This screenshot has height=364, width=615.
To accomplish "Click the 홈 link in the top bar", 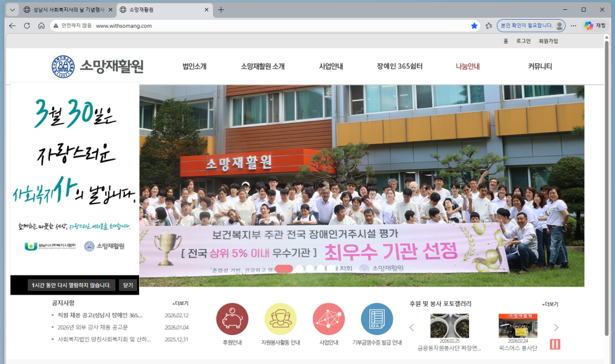I will coord(505,41).
